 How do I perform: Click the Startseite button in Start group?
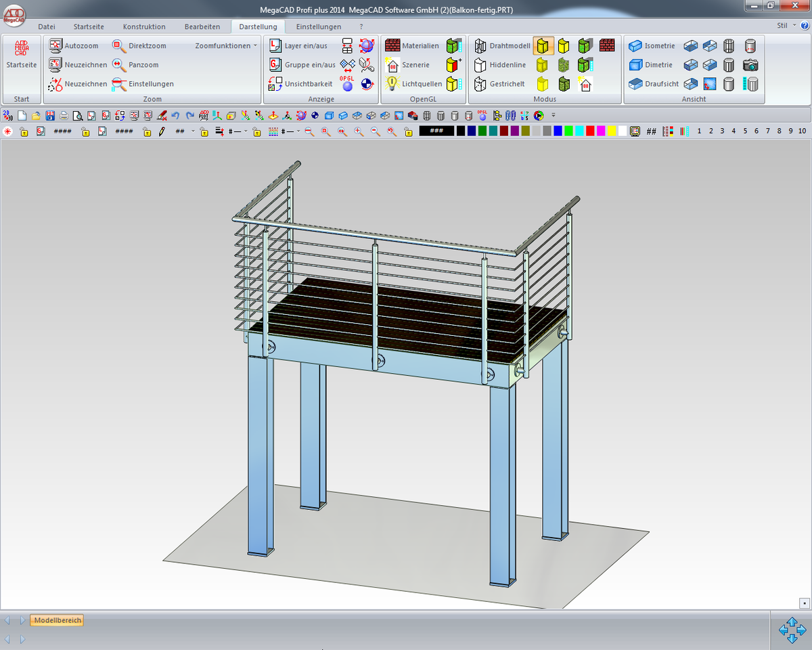click(x=22, y=56)
